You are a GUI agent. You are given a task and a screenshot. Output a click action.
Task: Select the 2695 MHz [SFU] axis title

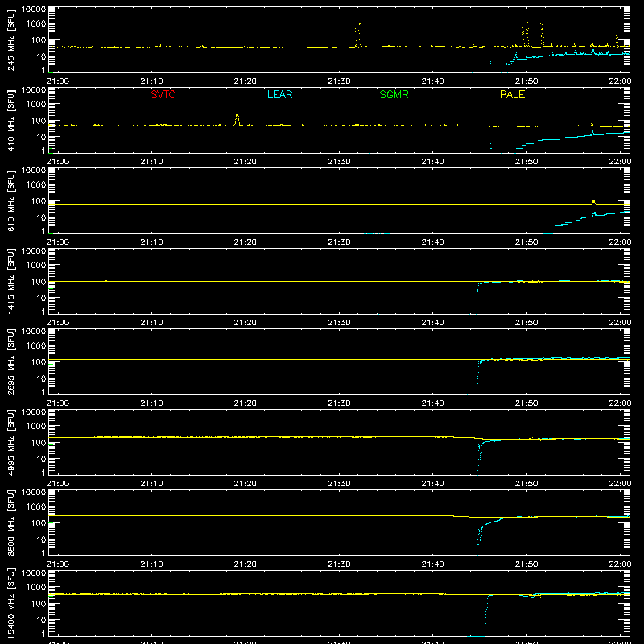(11, 362)
